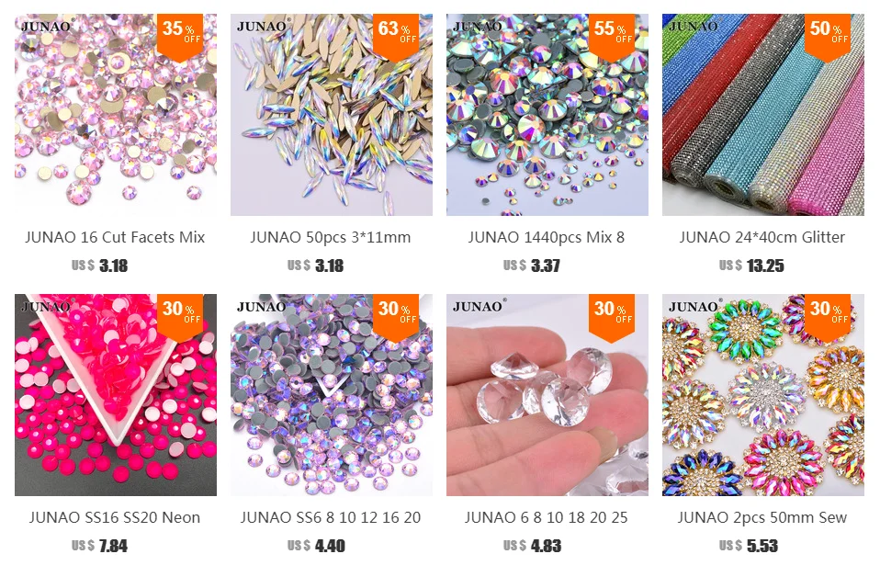Click the 63% OFF discount badge
The width and height of the screenshot is (880, 588).
point(396,37)
